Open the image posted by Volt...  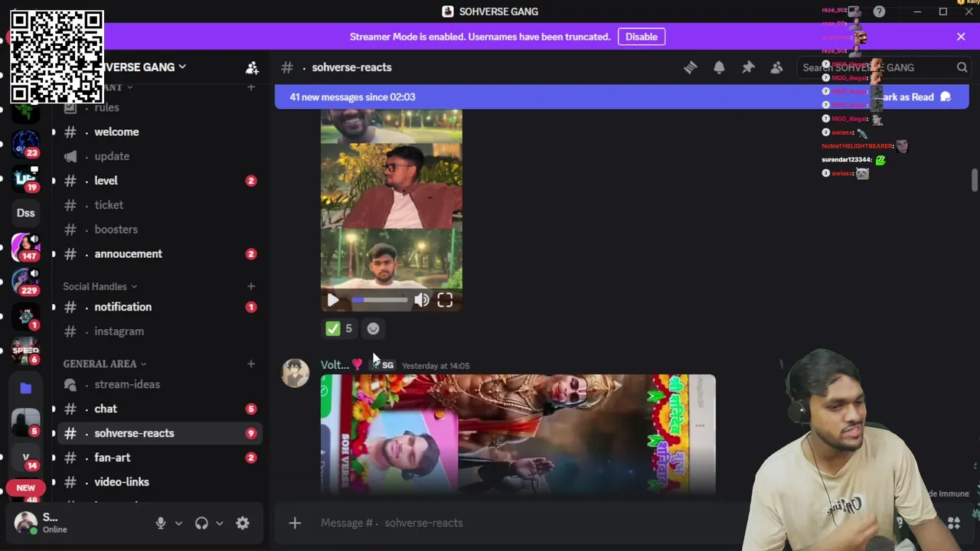[518, 432]
